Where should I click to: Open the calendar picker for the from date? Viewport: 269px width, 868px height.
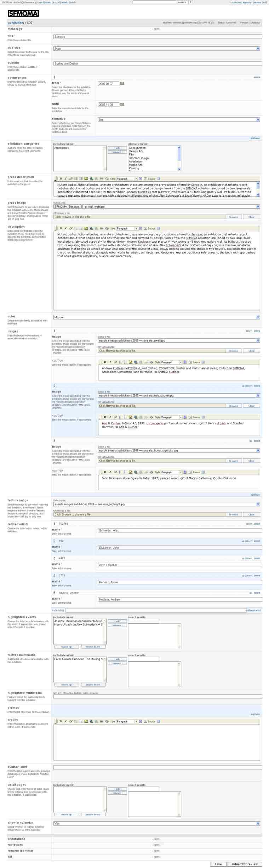tap(122, 83)
